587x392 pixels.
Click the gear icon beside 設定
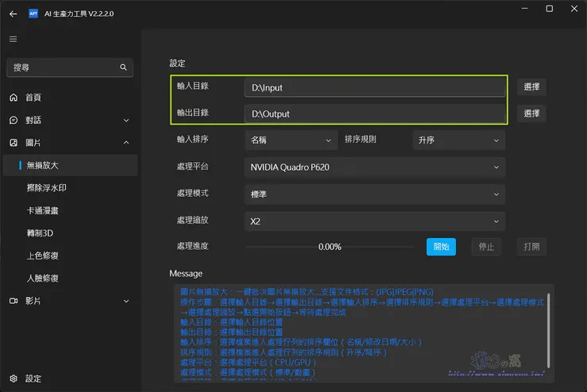tap(13, 379)
